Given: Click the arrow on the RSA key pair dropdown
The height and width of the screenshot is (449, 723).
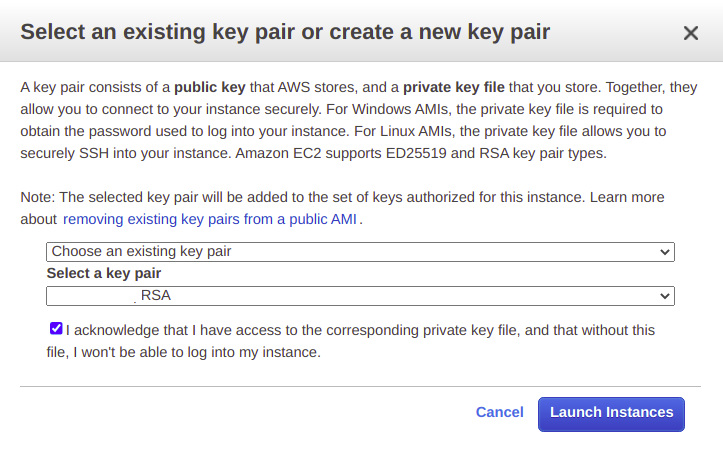Looking at the screenshot, I should click(665, 296).
